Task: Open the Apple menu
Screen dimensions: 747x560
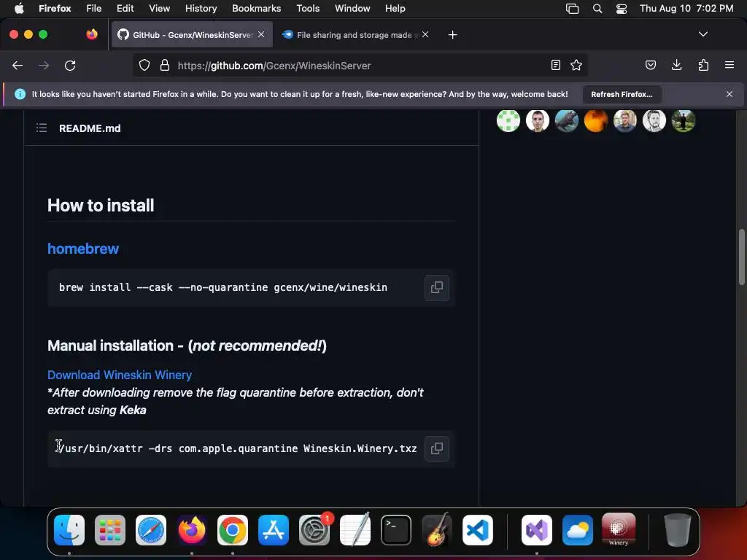Action: coord(19,8)
